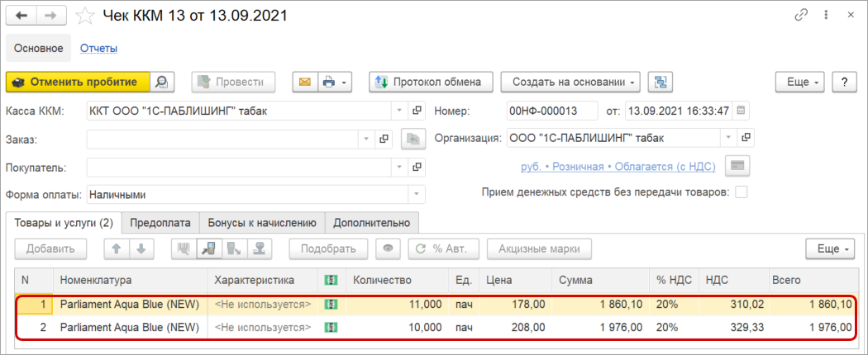
Task: Toggle the highlighted scanner mode icon
Action: tap(209, 248)
